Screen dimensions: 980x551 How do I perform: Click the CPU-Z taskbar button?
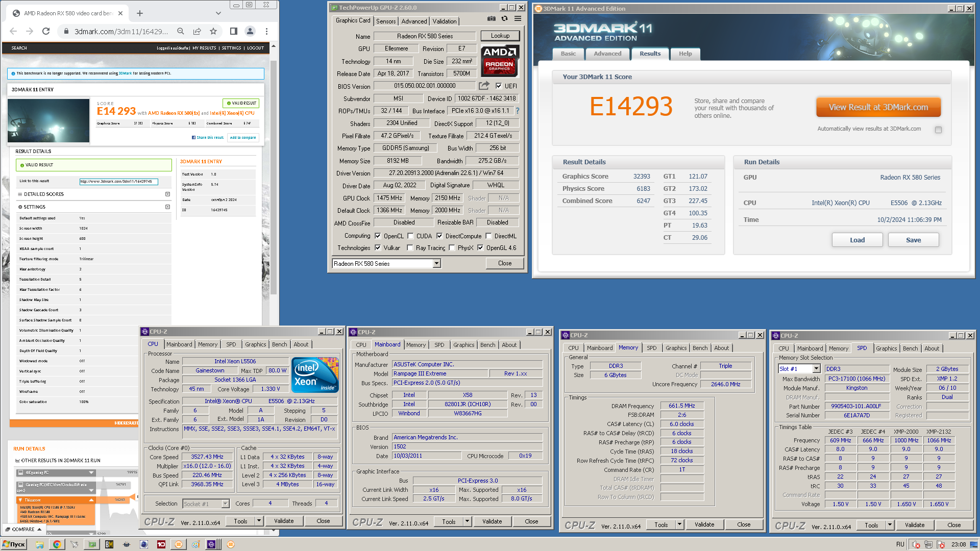point(212,544)
